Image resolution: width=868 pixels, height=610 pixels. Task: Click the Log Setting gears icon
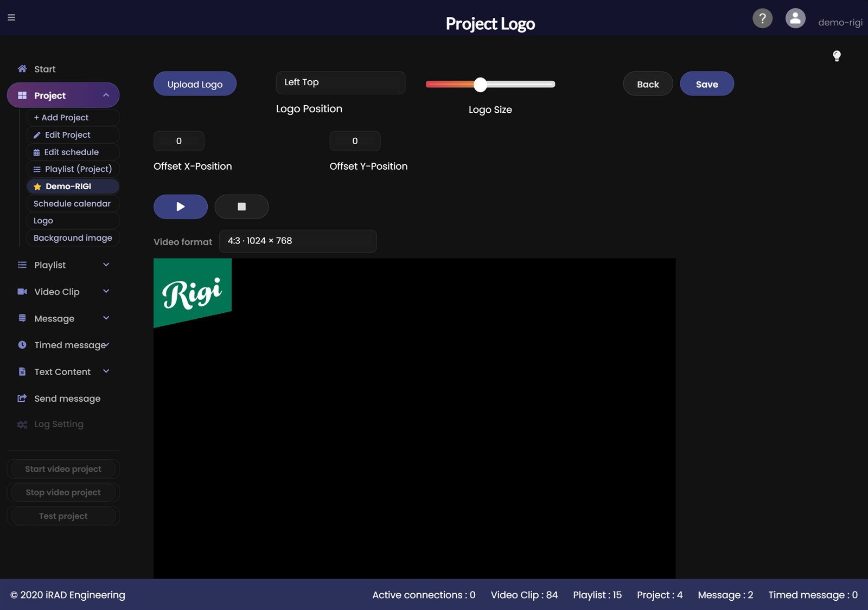(x=22, y=425)
